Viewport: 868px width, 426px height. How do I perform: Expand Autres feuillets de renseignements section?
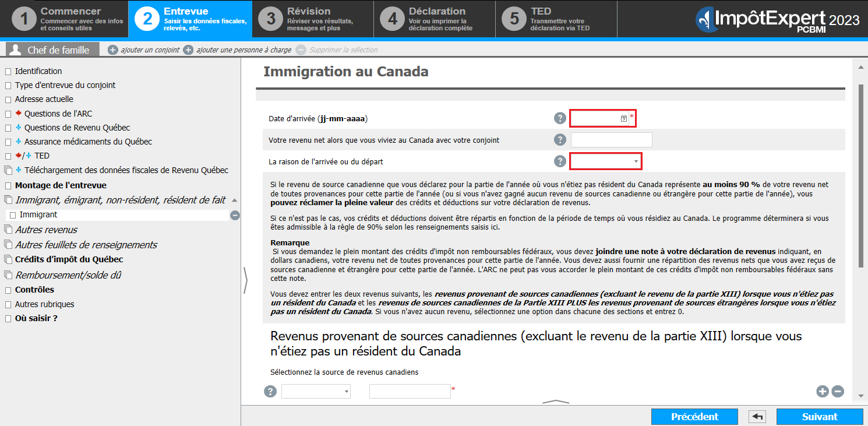(x=86, y=245)
